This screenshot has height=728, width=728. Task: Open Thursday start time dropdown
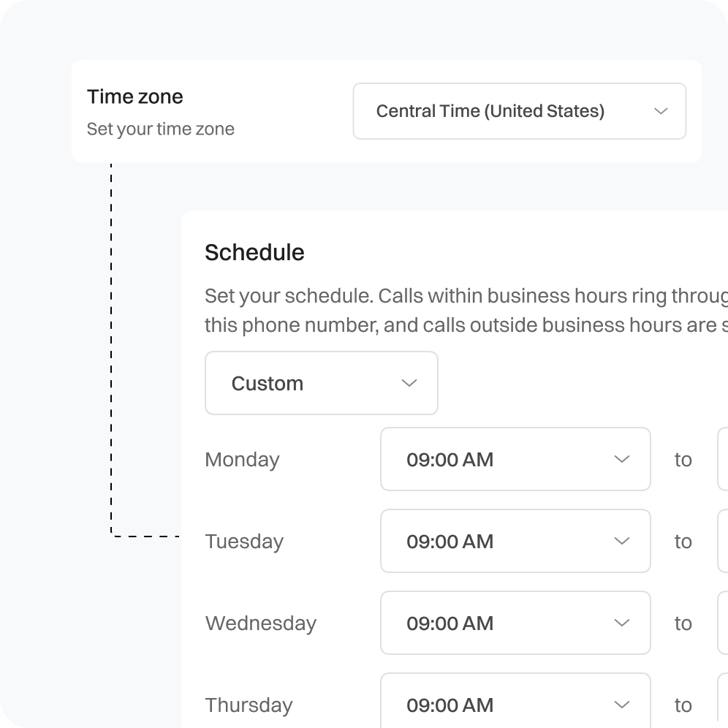coord(515,703)
